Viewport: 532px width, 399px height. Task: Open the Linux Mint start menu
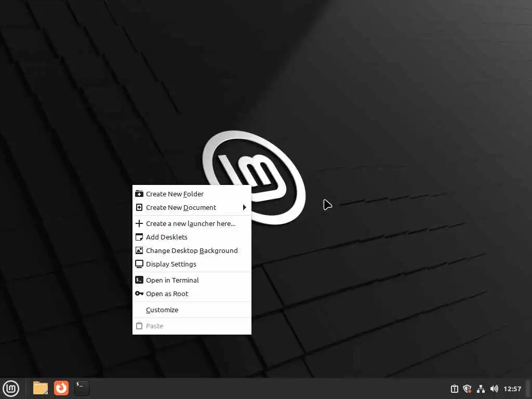click(x=11, y=388)
